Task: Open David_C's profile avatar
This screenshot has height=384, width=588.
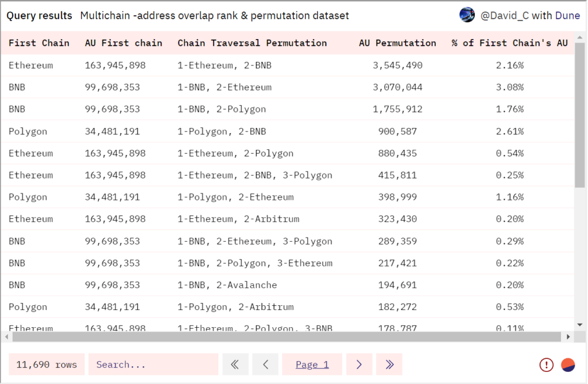Action: 467,15
